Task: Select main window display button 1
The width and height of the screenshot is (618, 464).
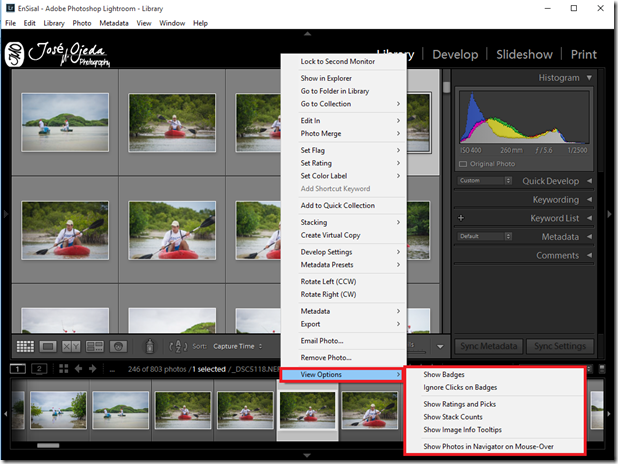Action: pyautogui.click(x=17, y=369)
